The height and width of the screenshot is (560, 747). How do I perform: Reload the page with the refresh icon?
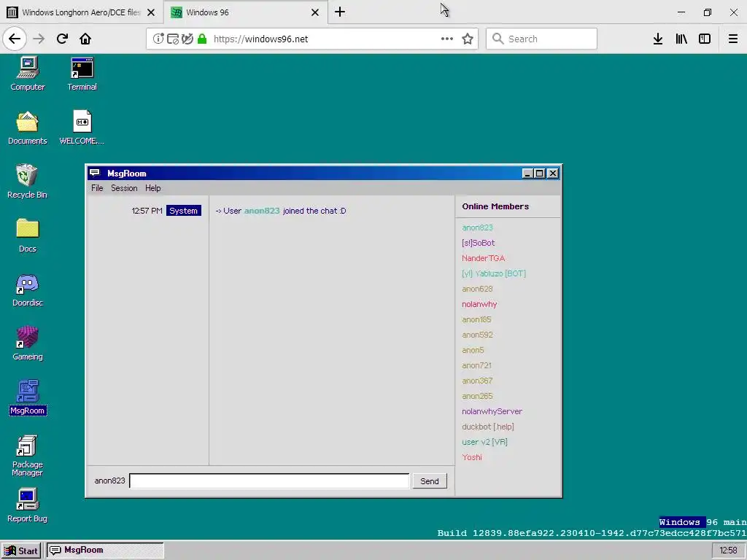pos(62,39)
